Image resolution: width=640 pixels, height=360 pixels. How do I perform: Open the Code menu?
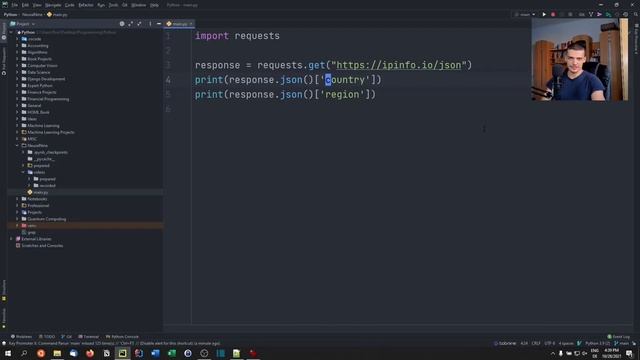click(x=69, y=5)
